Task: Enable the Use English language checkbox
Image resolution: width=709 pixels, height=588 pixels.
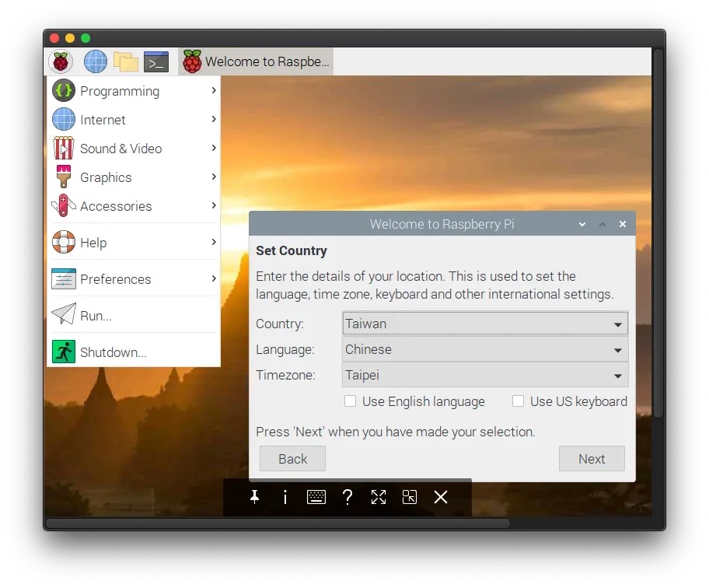Action: [351, 401]
